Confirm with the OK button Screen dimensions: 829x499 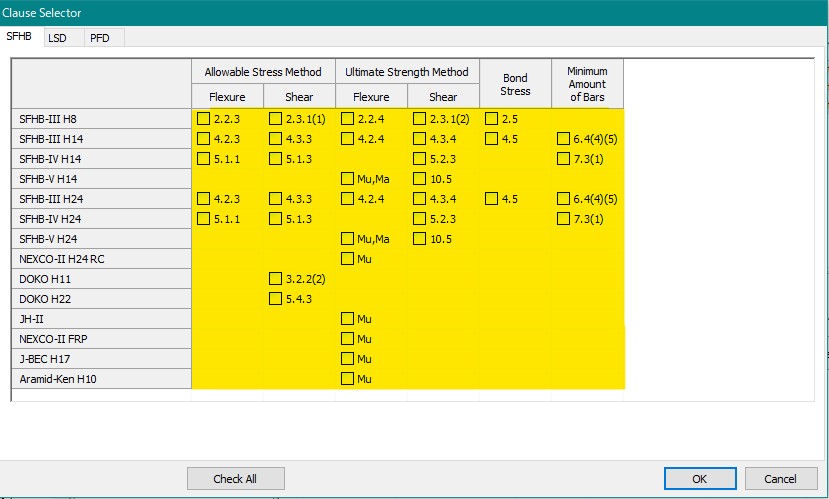click(x=700, y=478)
